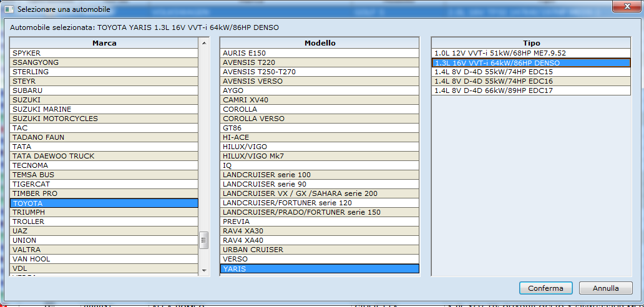
Task: Pick STEYR in the Marca column
Action: tap(104, 81)
